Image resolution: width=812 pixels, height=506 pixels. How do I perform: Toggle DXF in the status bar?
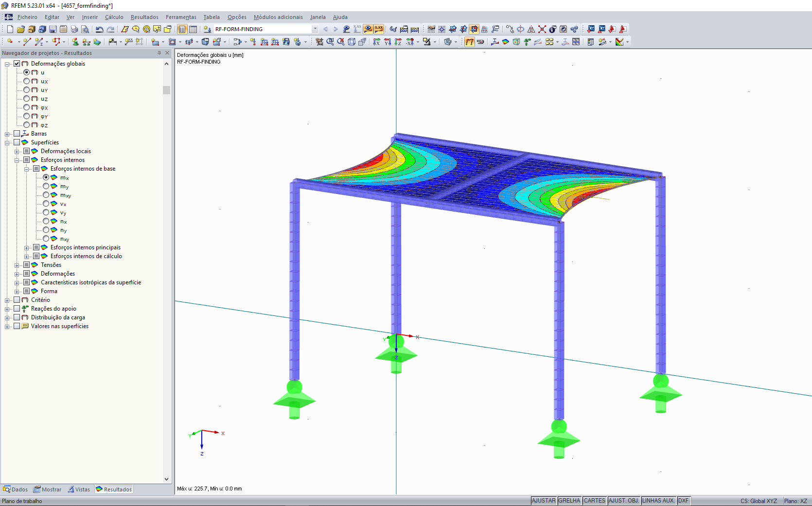tap(684, 501)
